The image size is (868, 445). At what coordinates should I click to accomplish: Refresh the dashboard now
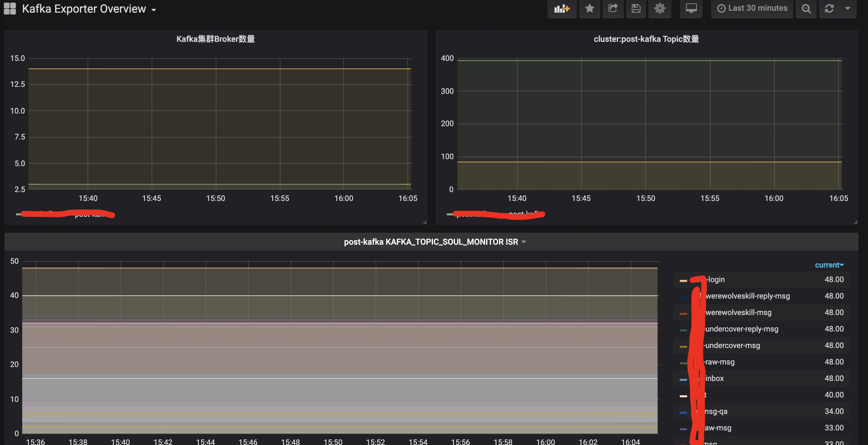(829, 9)
